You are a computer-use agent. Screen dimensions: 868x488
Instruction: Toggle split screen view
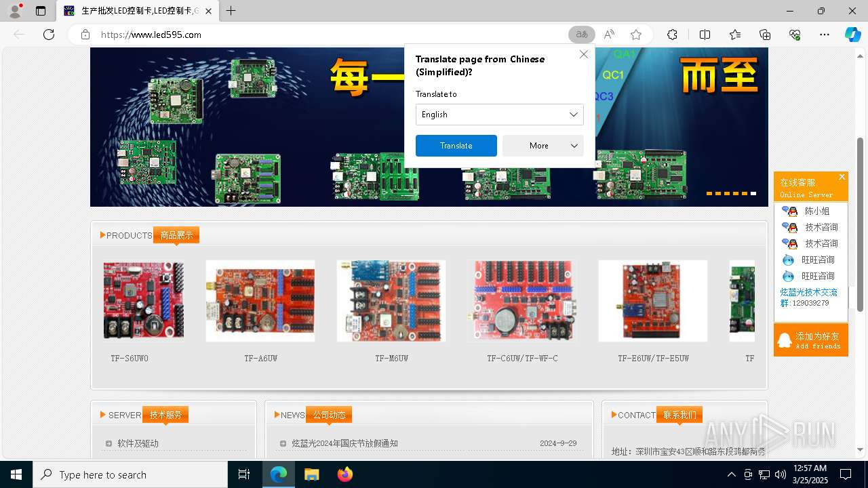[705, 35]
